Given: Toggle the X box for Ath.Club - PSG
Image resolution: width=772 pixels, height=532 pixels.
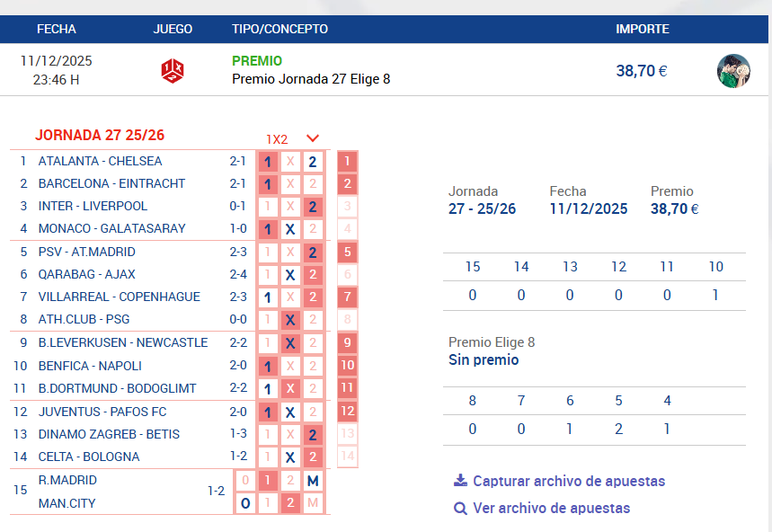Looking at the screenshot, I should pos(290,320).
